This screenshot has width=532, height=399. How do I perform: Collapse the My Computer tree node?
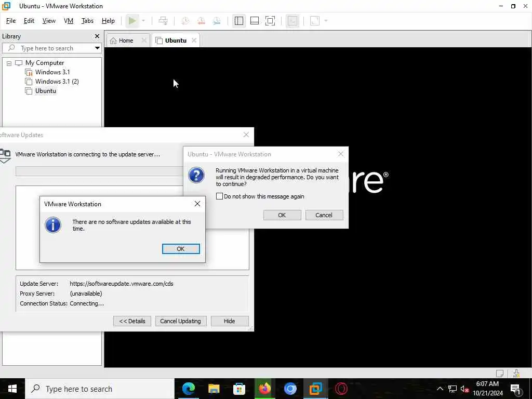pyautogui.click(x=9, y=63)
